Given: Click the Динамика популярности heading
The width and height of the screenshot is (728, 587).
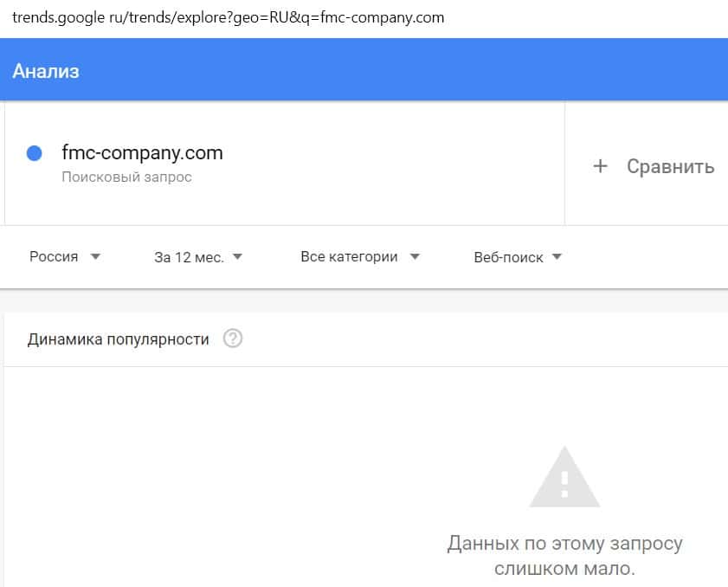Looking at the screenshot, I should pyautogui.click(x=119, y=339).
